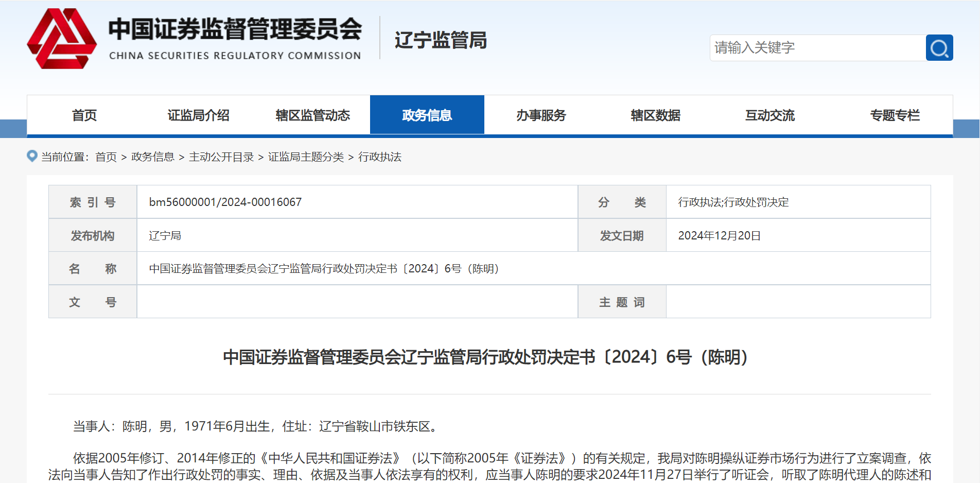Click the 中国证券监督管理委员会 header title
The image size is (980, 483).
pyautogui.click(x=235, y=29)
